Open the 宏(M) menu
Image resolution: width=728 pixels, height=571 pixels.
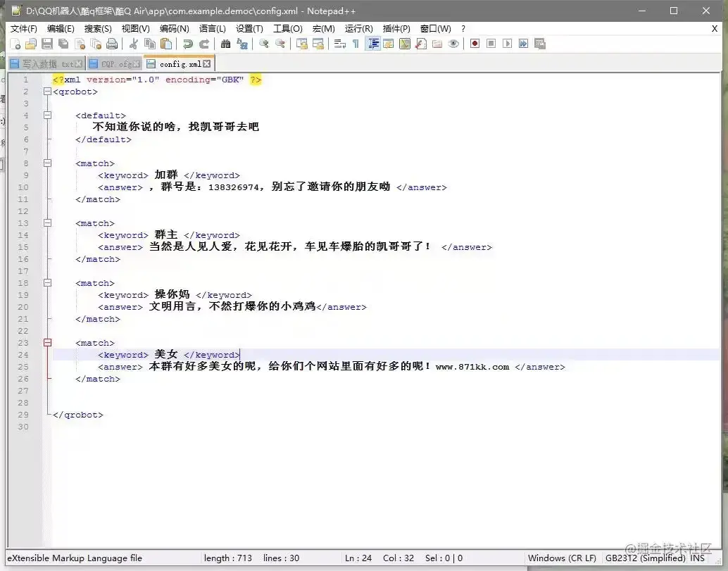pyautogui.click(x=324, y=29)
